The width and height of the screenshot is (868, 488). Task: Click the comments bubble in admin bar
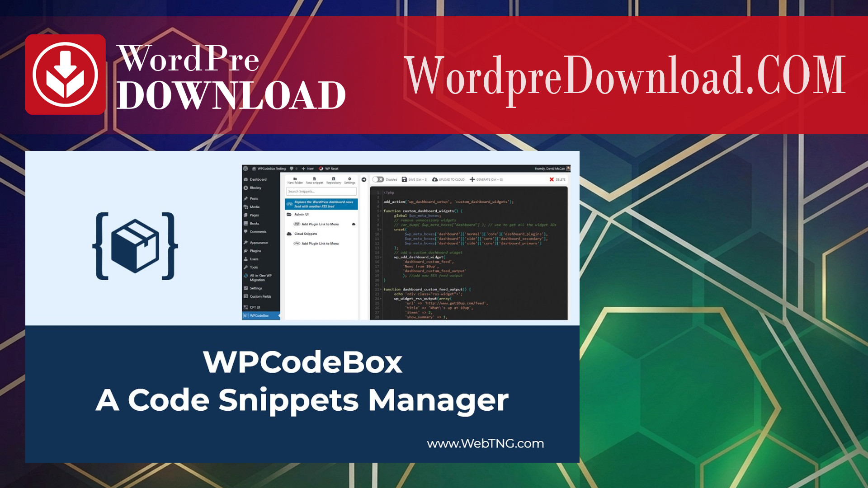(292, 169)
